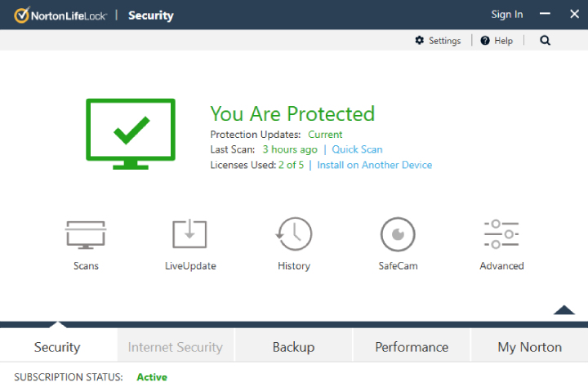The width and height of the screenshot is (588, 391).
Task: Click the "Advanced" label text
Action: point(501,266)
